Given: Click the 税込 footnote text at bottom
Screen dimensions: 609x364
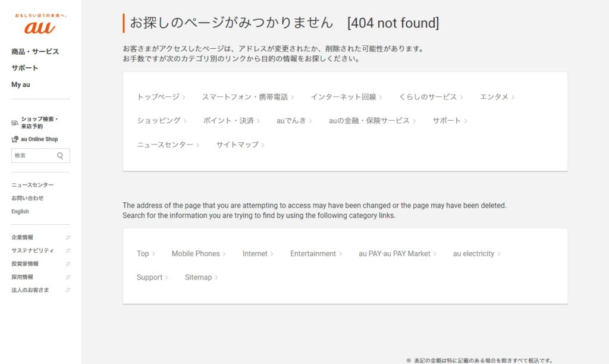Looking at the screenshot, I should 479,361.
